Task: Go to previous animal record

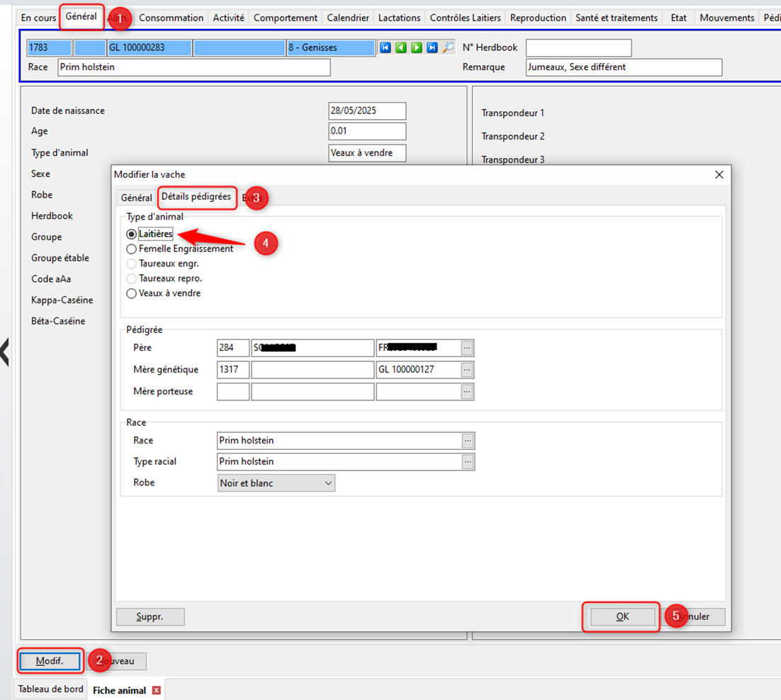Action: pyautogui.click(x=401, y=48)
